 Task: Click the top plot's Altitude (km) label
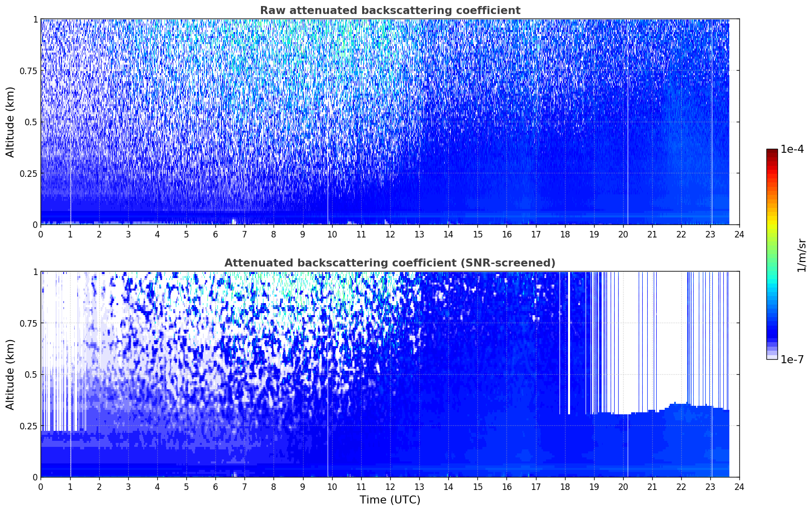(x=11, y=122)
